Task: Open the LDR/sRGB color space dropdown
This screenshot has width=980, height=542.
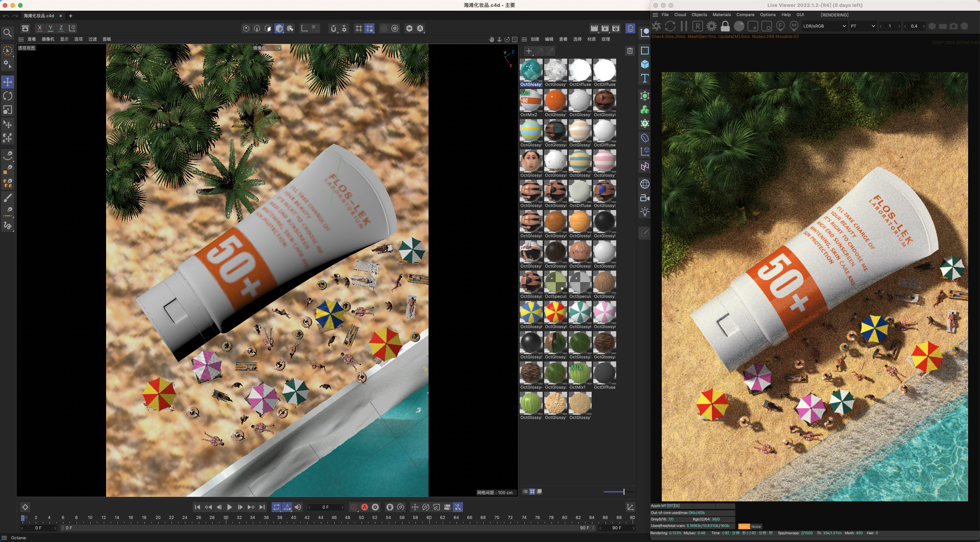Action: (x=824, y=26)
